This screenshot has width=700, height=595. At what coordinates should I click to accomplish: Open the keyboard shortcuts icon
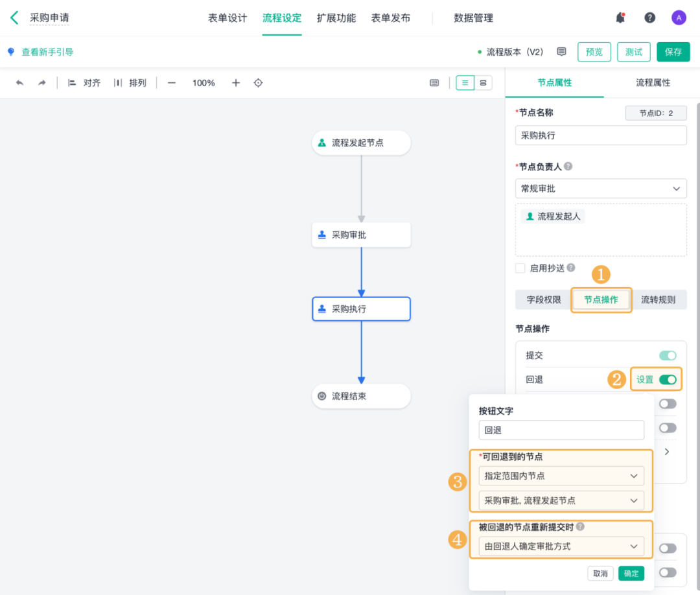point(434,82)
